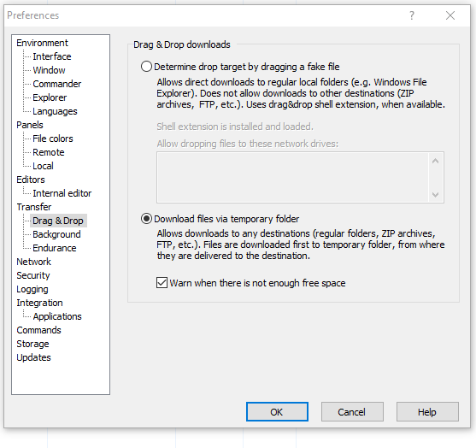This screenshot has height=448, width=476.
Task: Go to the Security preferences section
Action: tap(33, 275)
